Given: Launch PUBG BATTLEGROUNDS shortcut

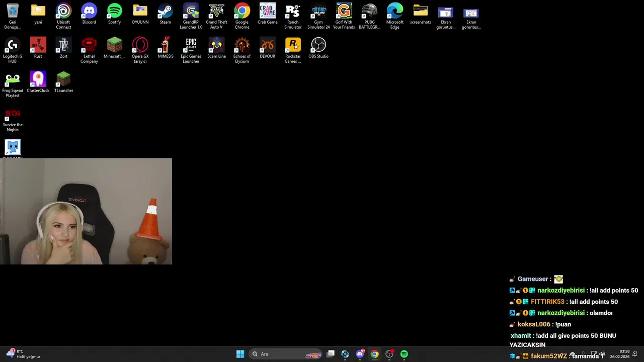Looking at the screenshot, I should click(369, 16).
